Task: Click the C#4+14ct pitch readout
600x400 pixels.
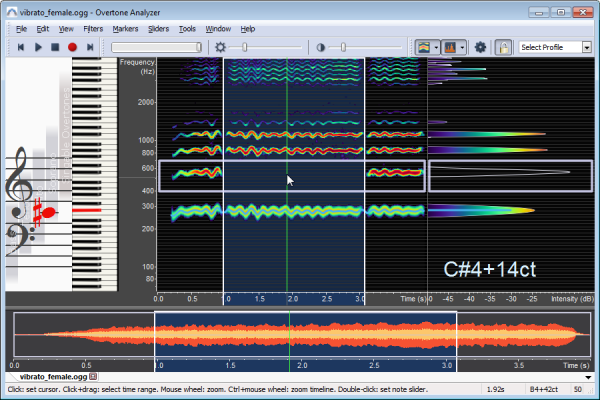Action: click(x=490, y=269)
